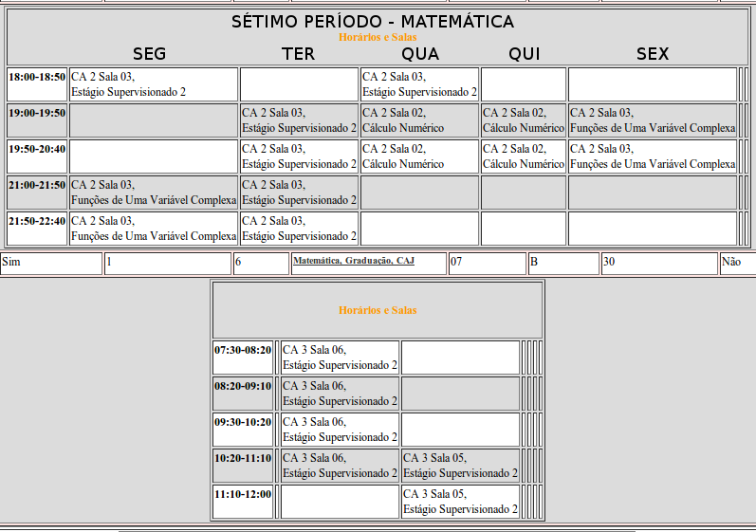Select the TER column header
The image size is (756, 532).
point(299,53)
